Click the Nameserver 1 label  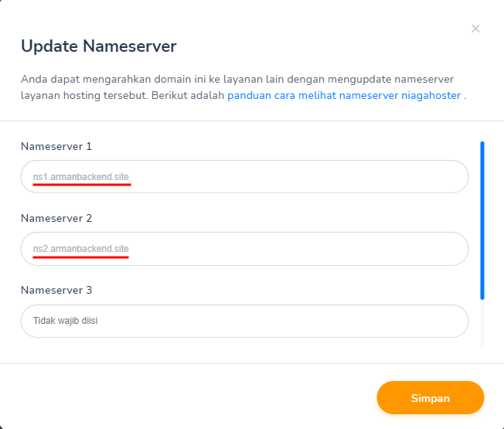click(x=56, y=146)
